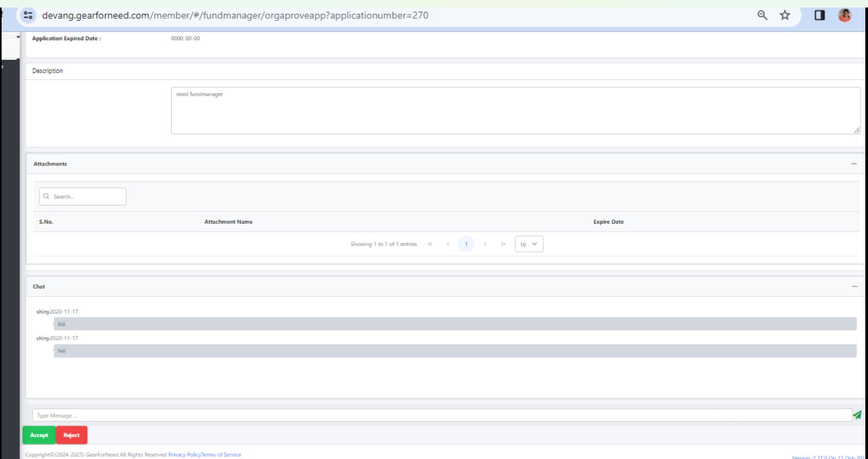Viewport: 868px width, 459px height.
Task: Sort by S.No. column header
Action: [46, 221]
